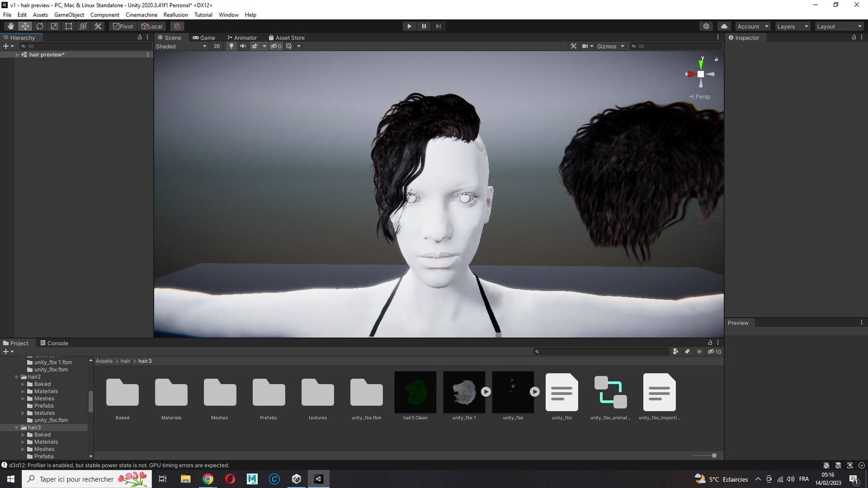Open the Layers dropdown
The width and height of the screenshot is (868, 488).
click(792, 26)
